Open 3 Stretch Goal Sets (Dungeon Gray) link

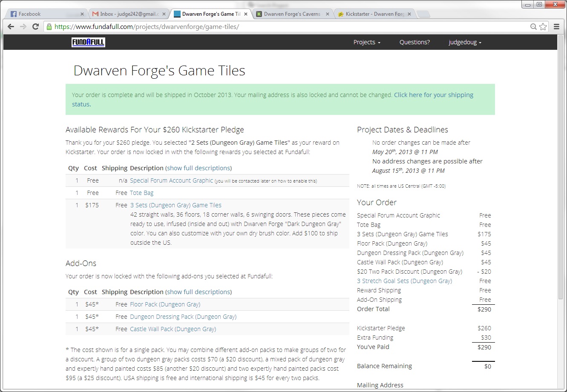point(404,281)
